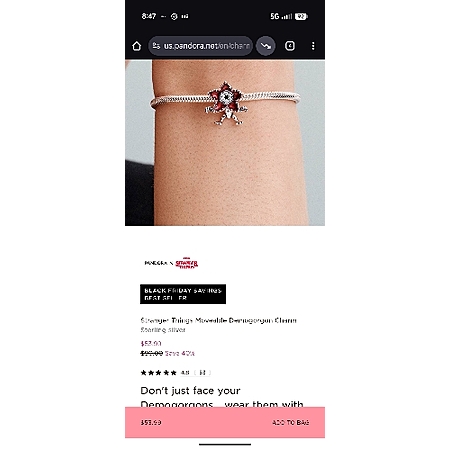
Task: Tap the Stranger Things red logo
Action: click(x=187, y=263)
